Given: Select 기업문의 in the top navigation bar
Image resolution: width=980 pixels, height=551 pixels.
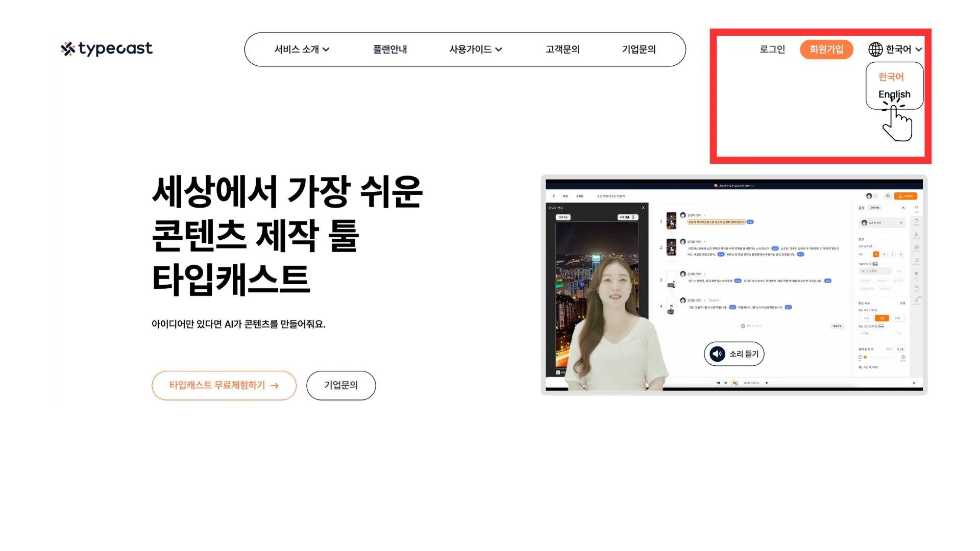Looking at the screenshot, I should [x=639, y=49].
